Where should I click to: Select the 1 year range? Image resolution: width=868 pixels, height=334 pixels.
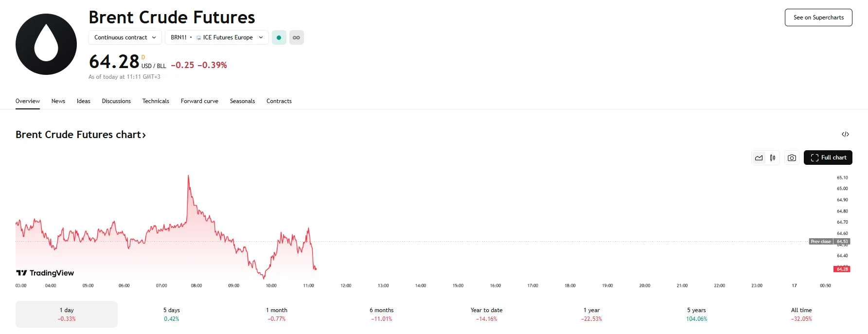592,314
